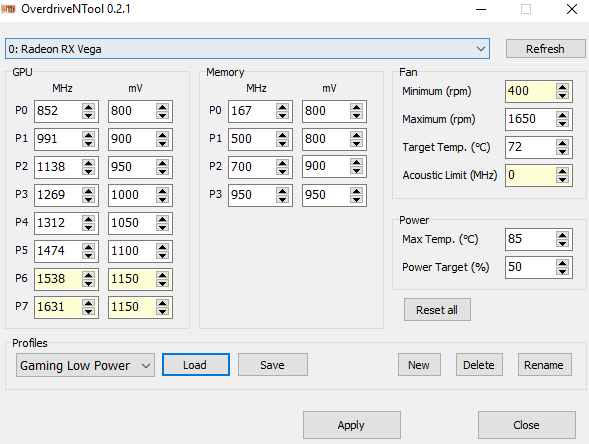This screenshot has width=589, height=444.
Task: Create a New profile
Action: click(x=419, y=365)
